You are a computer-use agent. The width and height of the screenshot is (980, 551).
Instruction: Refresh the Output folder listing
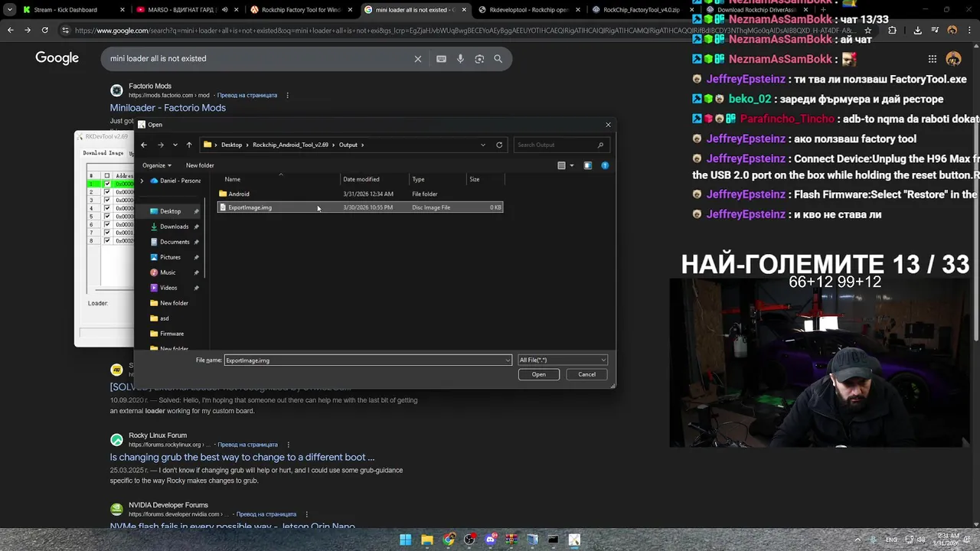pos(499,145)
